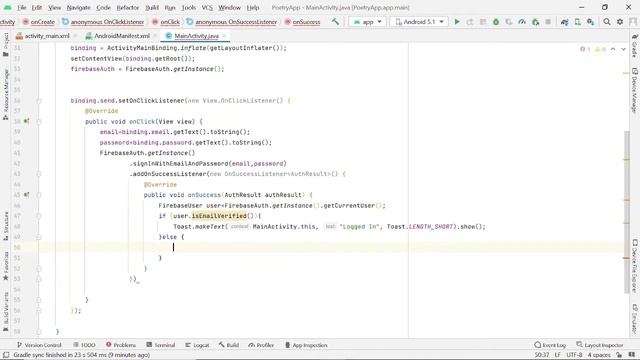Open IDE settings gear icon
The height and width of the screenshot is (360, 640).
coord(620,22)
